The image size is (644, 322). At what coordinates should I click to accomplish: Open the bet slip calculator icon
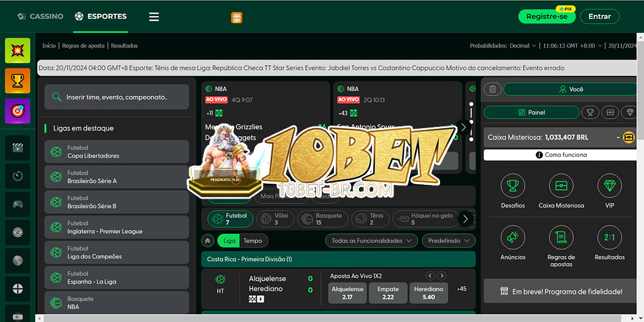(493, 89)
